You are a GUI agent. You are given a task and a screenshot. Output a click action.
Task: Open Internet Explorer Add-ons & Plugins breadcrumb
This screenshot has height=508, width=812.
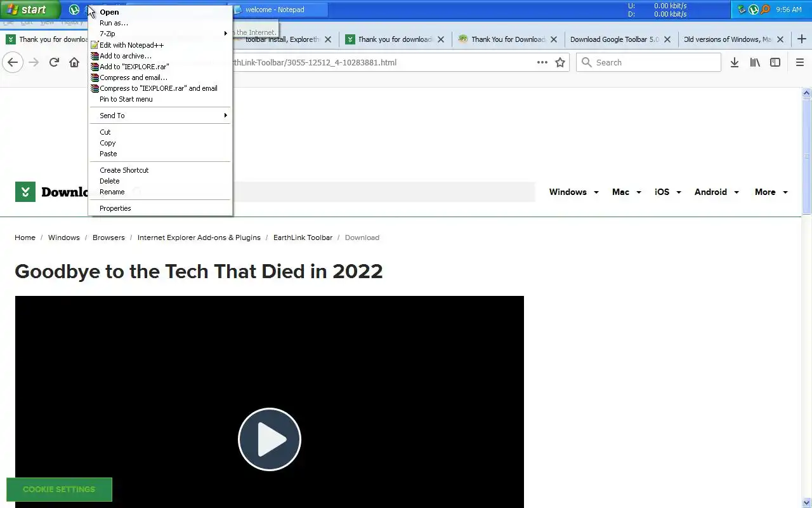(199, 237)
